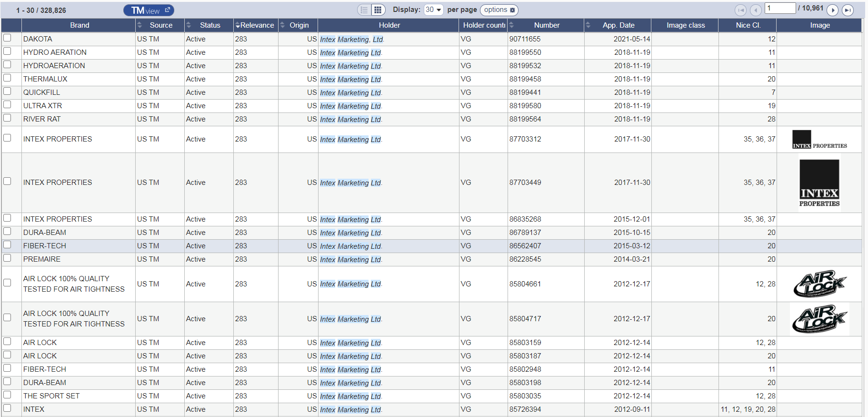Sort results by Relevance column
Viewport: 868px width, 417px height.
pos(255,25)
